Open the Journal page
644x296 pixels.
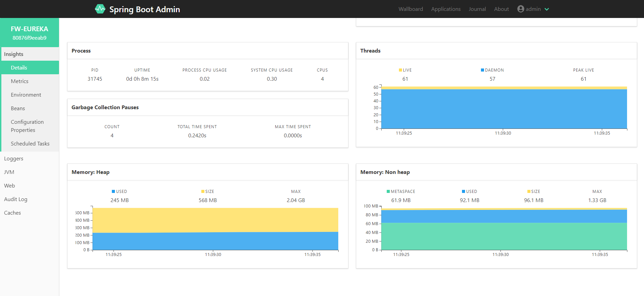477,9
